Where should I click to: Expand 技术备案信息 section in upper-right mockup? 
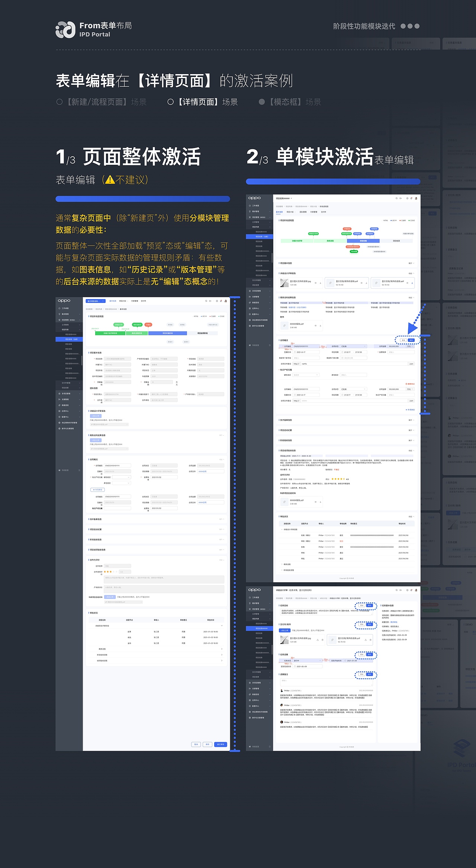[x=411, y=420]
